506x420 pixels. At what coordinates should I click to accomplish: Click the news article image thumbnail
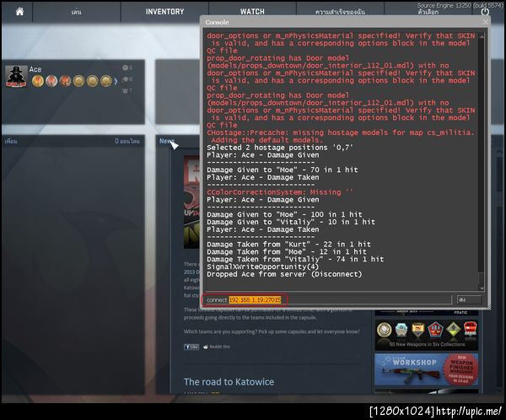click(x=191, y=202)
